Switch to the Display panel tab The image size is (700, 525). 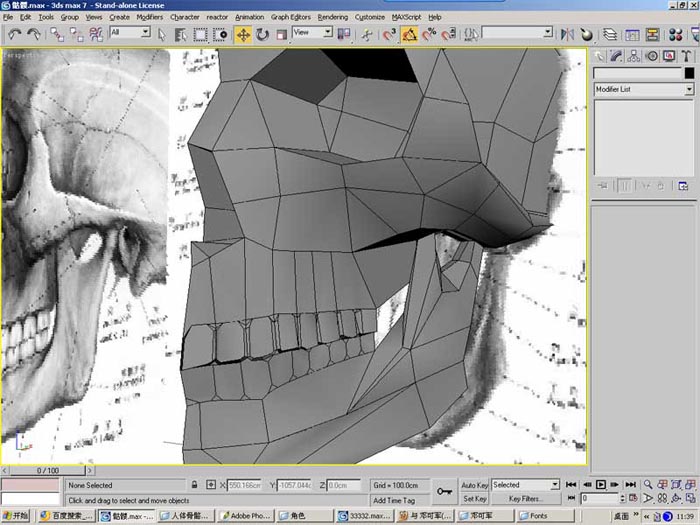669,56
